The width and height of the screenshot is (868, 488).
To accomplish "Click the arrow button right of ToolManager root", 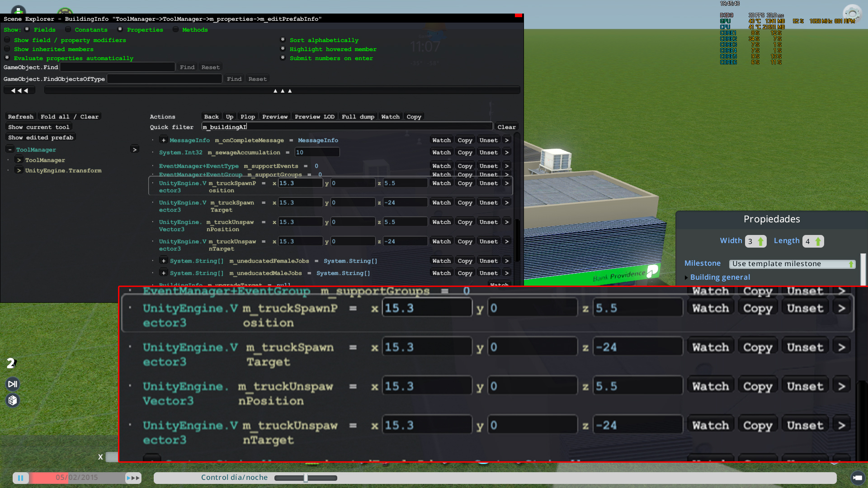I will tap(135, 149).
